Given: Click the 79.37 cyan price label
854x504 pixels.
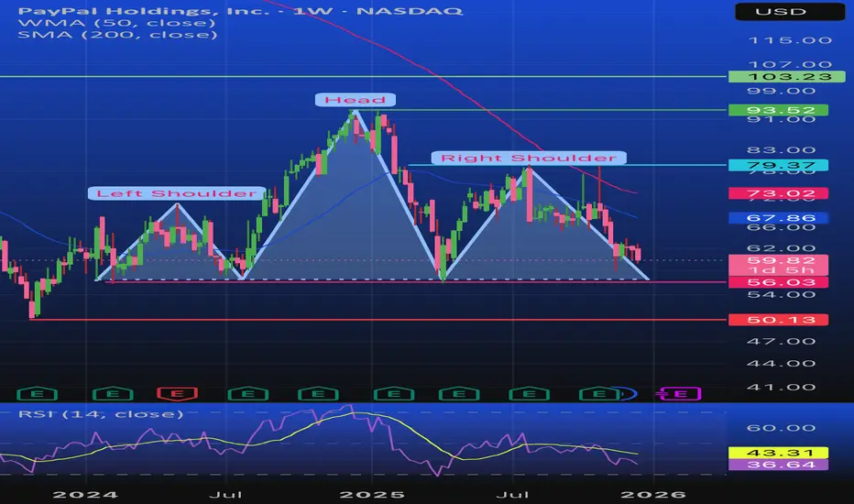Looking at the screenshot, I should [778, 165].
